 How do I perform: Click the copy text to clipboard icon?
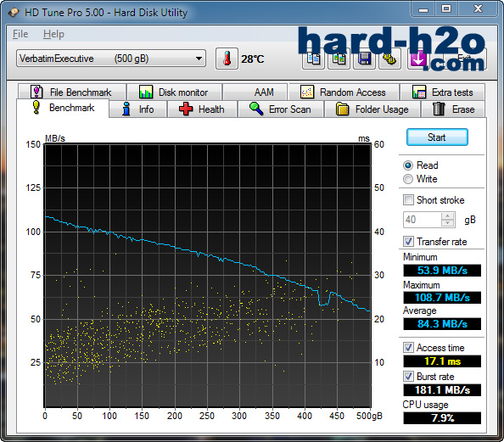[313, 59]
